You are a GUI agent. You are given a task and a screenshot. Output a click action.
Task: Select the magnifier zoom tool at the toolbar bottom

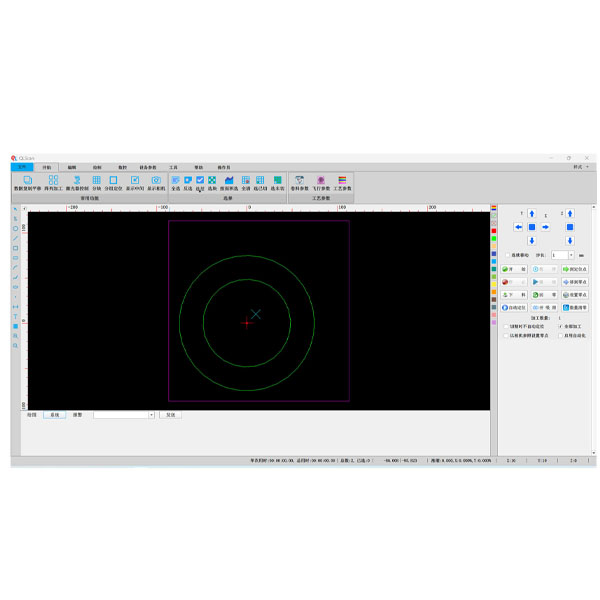pyautogui.click(x=16, y=346)
